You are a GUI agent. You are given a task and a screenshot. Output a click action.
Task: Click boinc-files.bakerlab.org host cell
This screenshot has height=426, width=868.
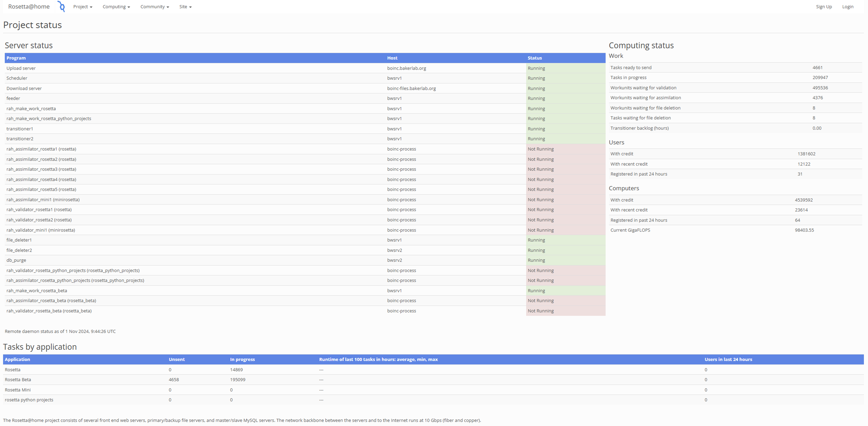point(412,88)
